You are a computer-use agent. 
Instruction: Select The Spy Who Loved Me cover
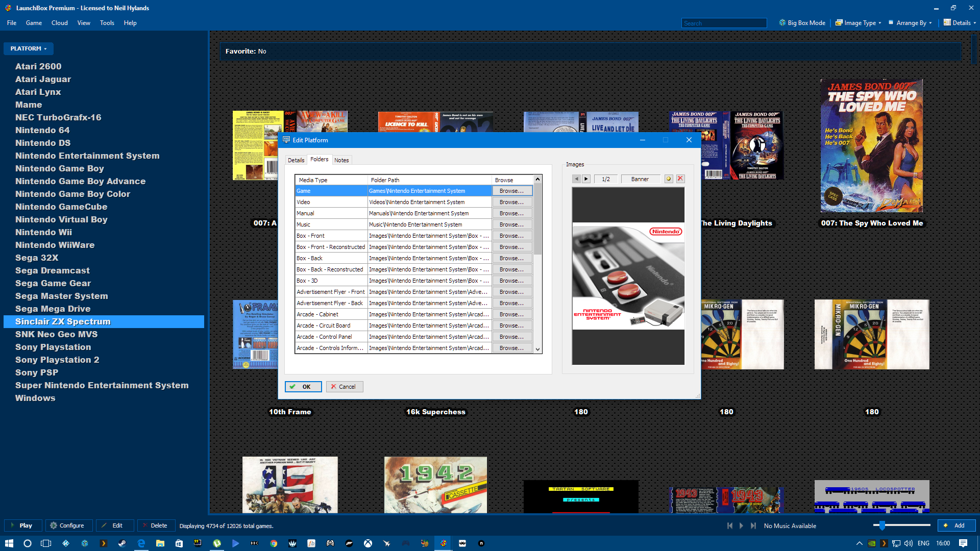(x=872, y=146)
